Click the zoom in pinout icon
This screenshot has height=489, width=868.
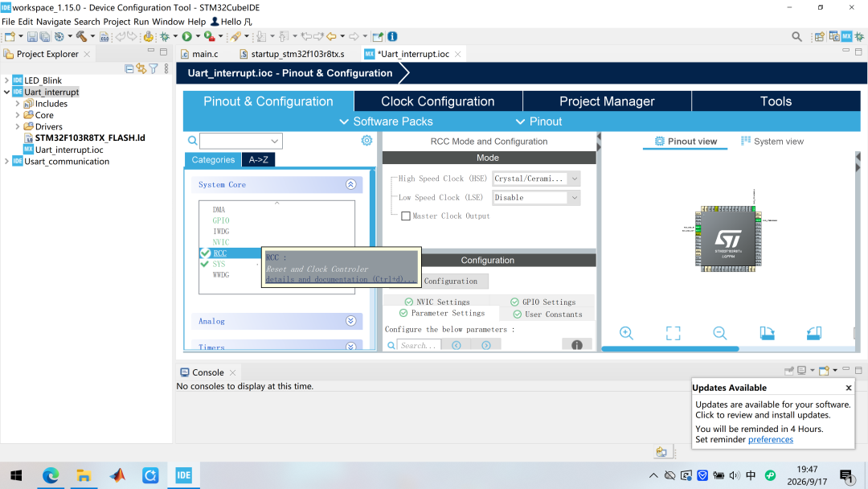tap(626, 333)
